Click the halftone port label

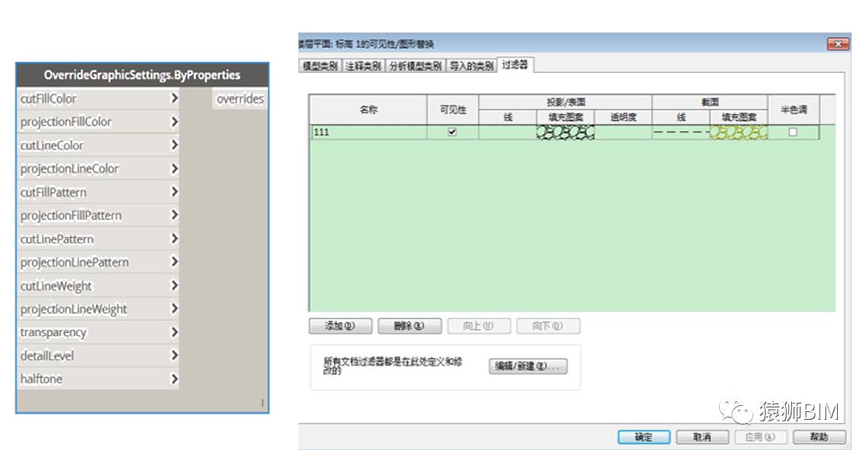[x=42, y=380]
